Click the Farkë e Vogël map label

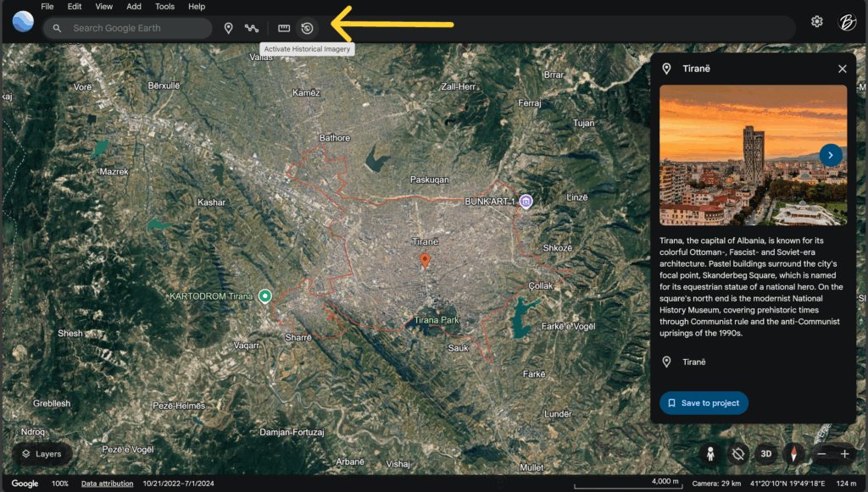(569, 327)
